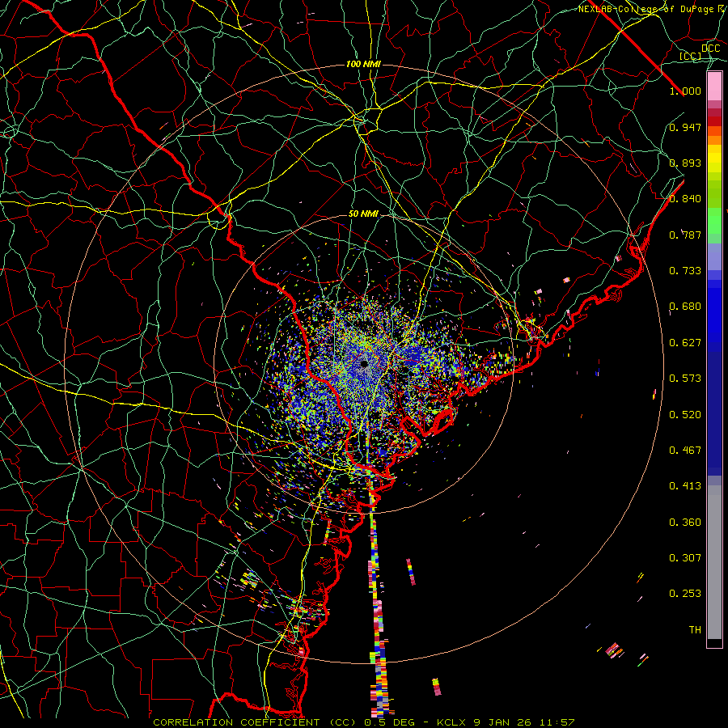728x728 pixels.
Task: Click the TH threshold label
Action: [695, 630]
